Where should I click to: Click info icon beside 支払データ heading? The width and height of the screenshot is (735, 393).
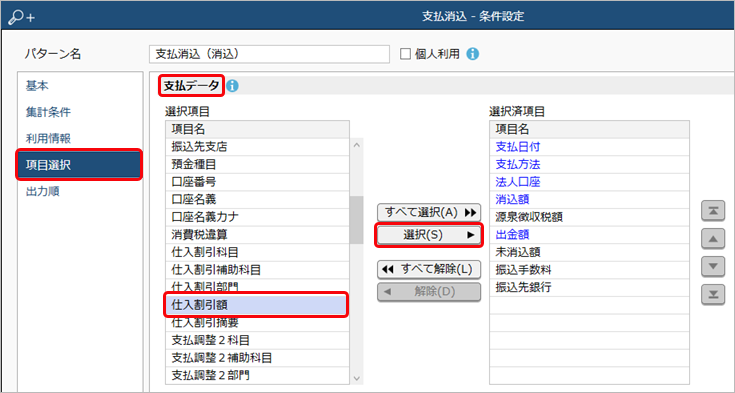tap(232, 86)
